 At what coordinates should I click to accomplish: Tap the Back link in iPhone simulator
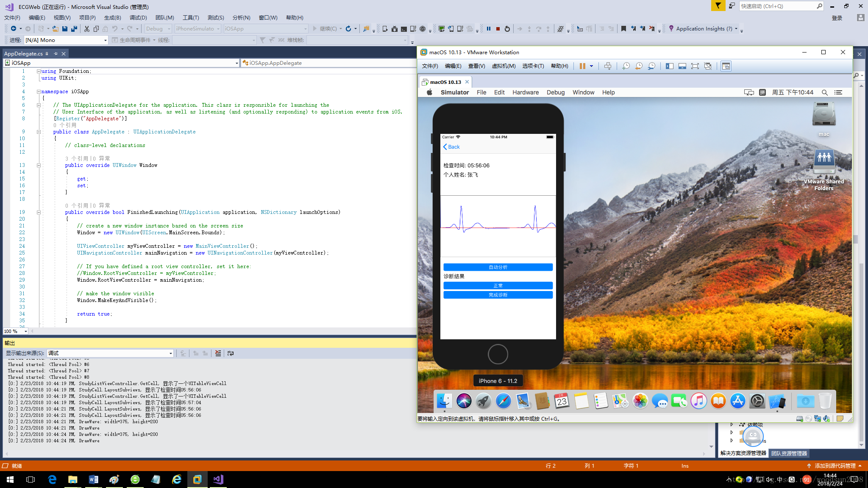click(x=451, y=147)
